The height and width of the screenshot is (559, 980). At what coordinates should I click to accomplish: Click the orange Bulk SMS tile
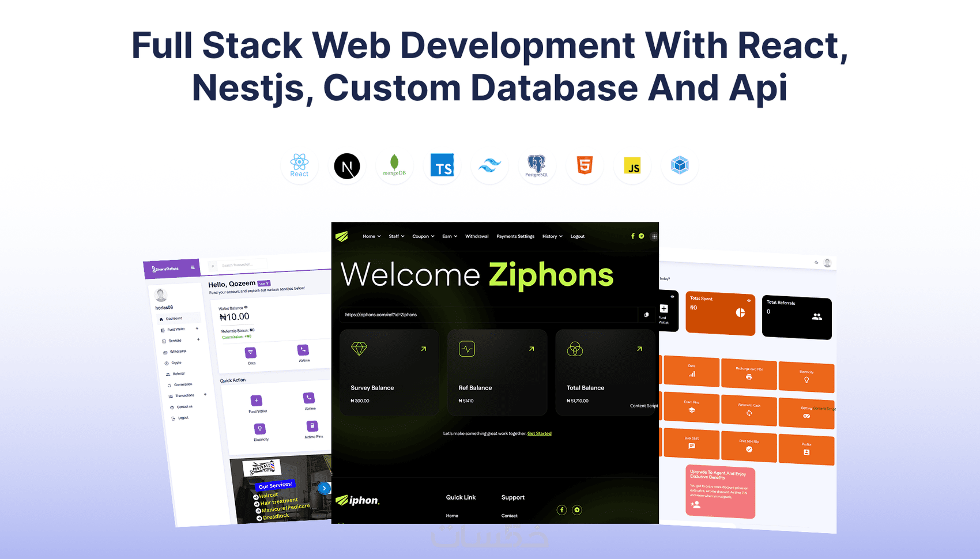[692, 443]
